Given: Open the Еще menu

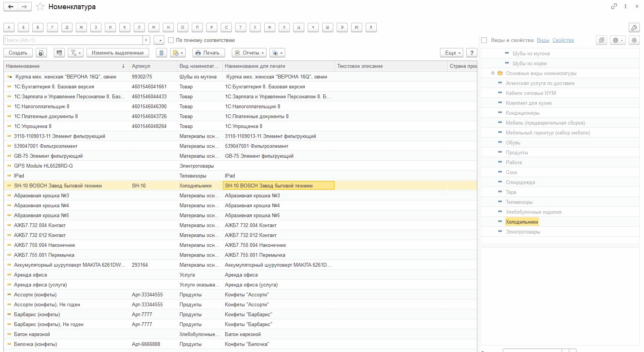Looking at the screenshot, I should [453, 53].
